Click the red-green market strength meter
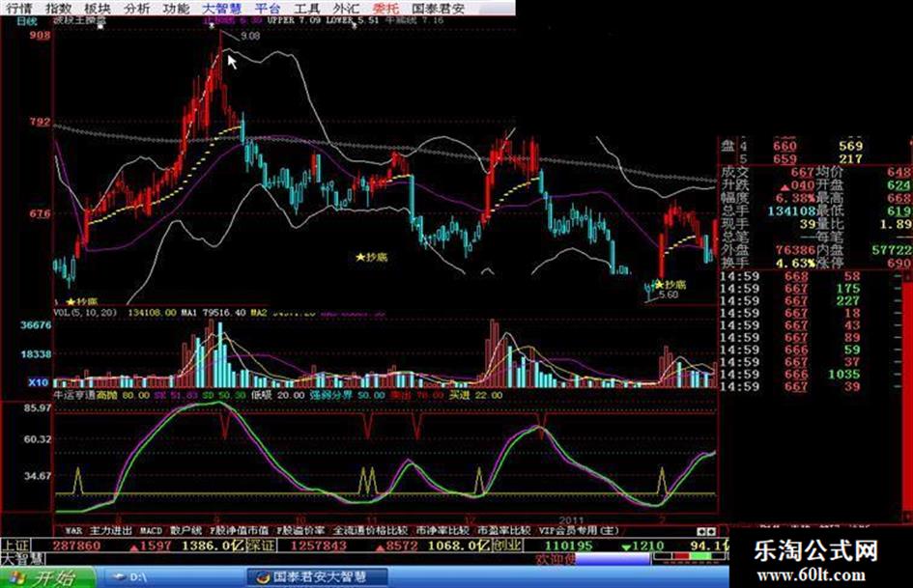The width and height of the screenshot is (913, 588). pos(691,557)
